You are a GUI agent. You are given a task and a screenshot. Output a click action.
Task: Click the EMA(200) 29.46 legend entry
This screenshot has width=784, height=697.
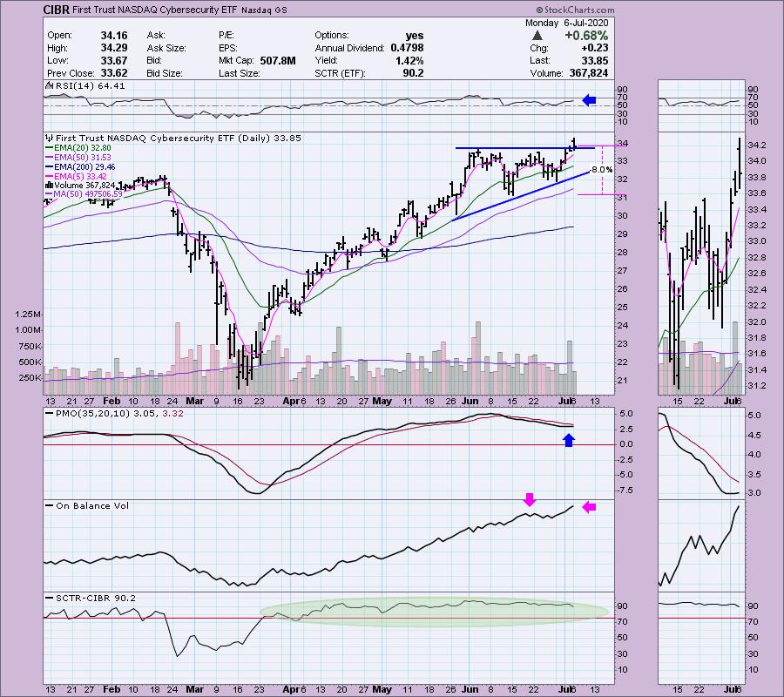coord(80,167)
